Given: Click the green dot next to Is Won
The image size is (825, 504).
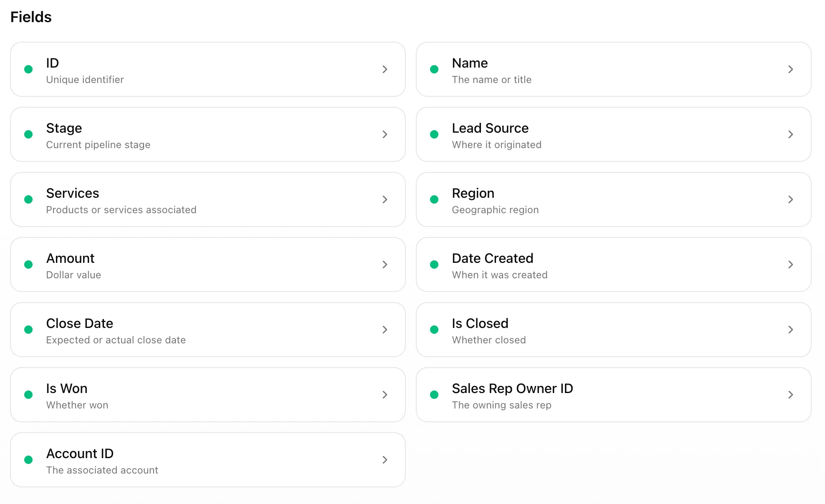Looking at the screenshot, I should coord(28,395).
